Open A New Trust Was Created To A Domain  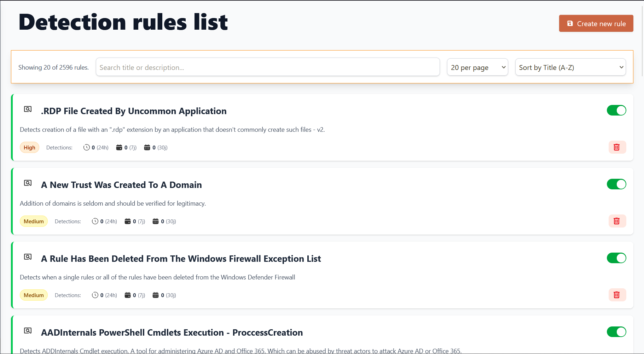121,185
